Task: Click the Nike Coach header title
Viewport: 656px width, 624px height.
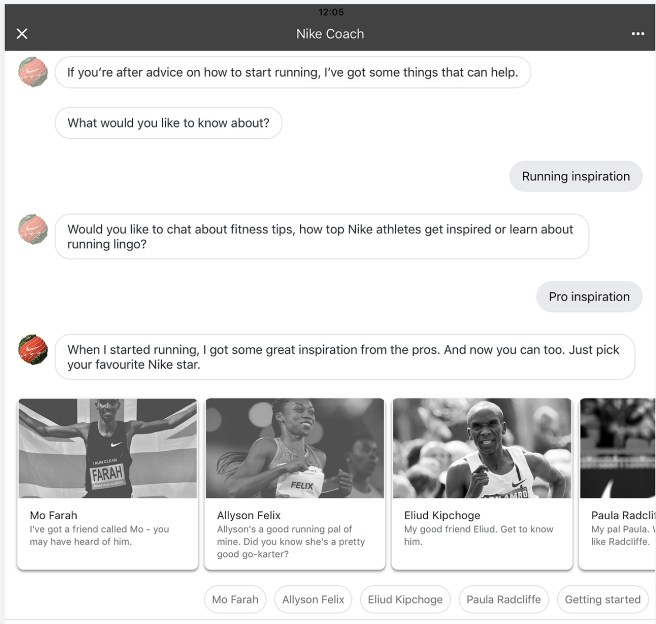Action: [330, 34]
